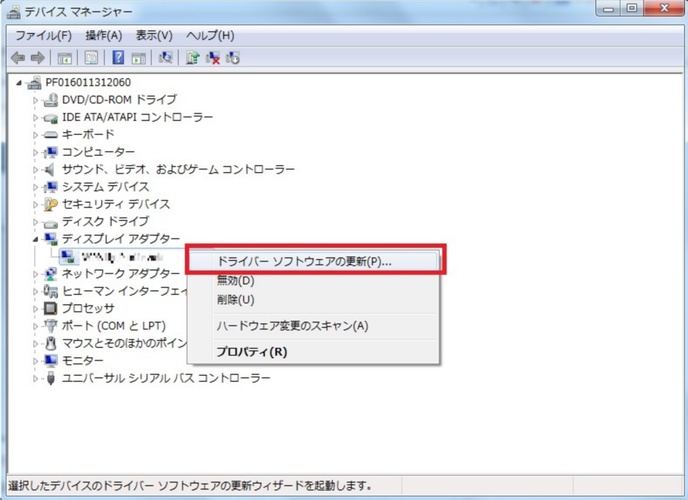Select the ヒューマン インターフェイス device icon
This screenshot has height=500, width=688.
pos(50,291)
